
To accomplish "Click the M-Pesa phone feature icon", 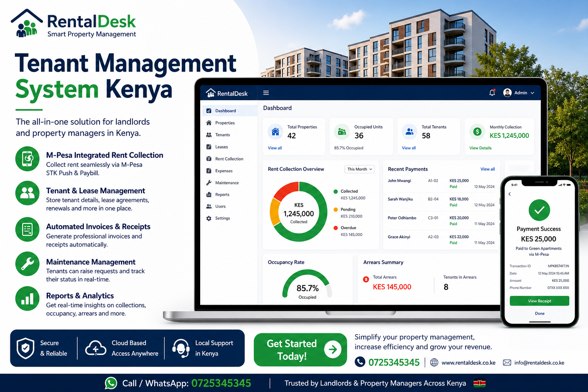I will 27,158.
